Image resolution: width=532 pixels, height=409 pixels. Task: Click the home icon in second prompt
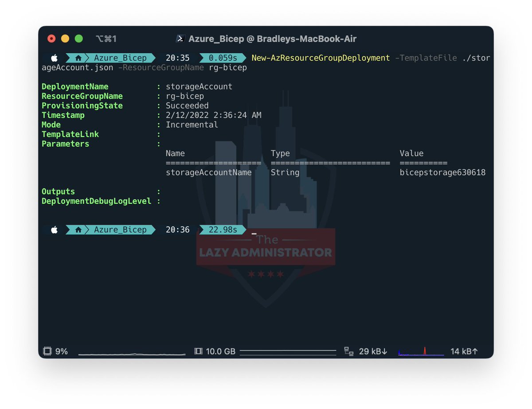click(78, 230)
